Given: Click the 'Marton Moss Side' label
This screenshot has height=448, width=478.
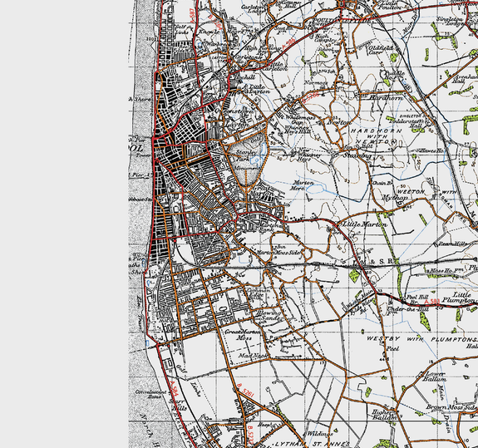Looking at the screenshot, I should [x=279, y=253].
